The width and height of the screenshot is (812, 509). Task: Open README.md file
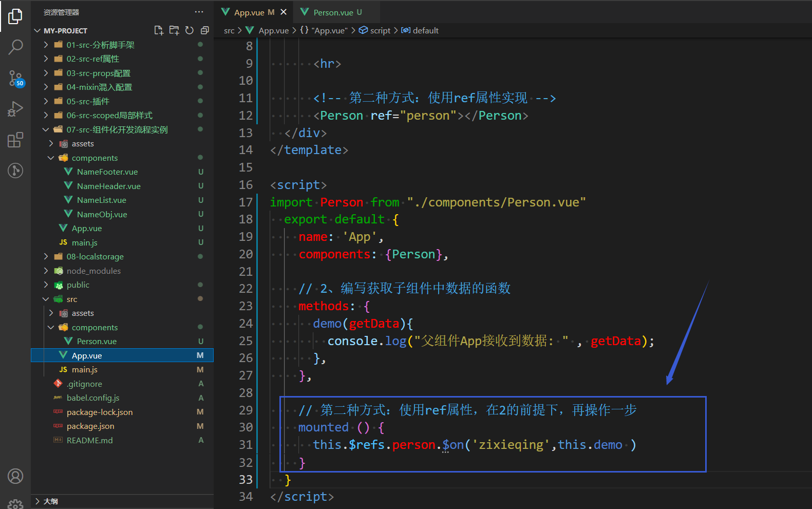pyautogui.click(x=122, y=440)
